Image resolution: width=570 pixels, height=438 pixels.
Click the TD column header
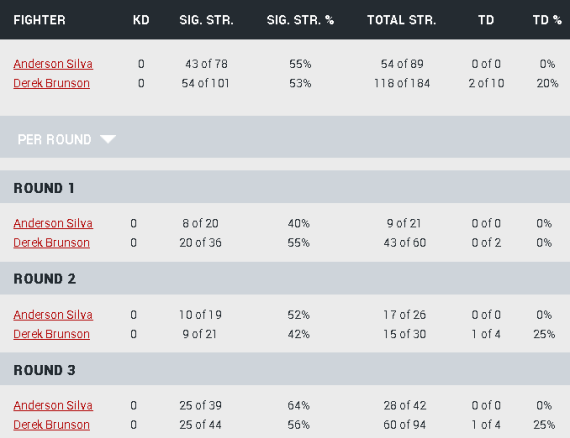tap(486, 20)
